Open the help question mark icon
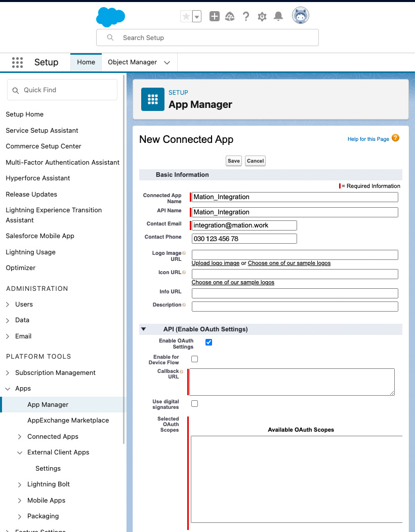 point(246,16)
